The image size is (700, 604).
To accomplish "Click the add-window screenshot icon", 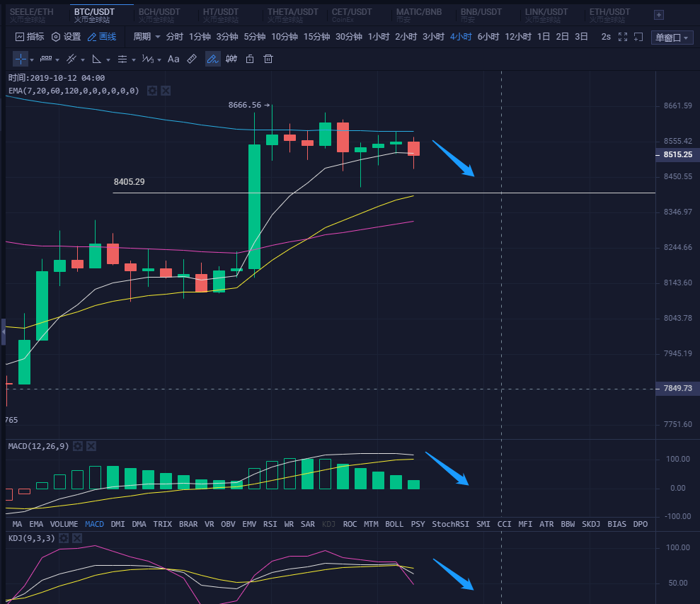I will pos(639,37).
